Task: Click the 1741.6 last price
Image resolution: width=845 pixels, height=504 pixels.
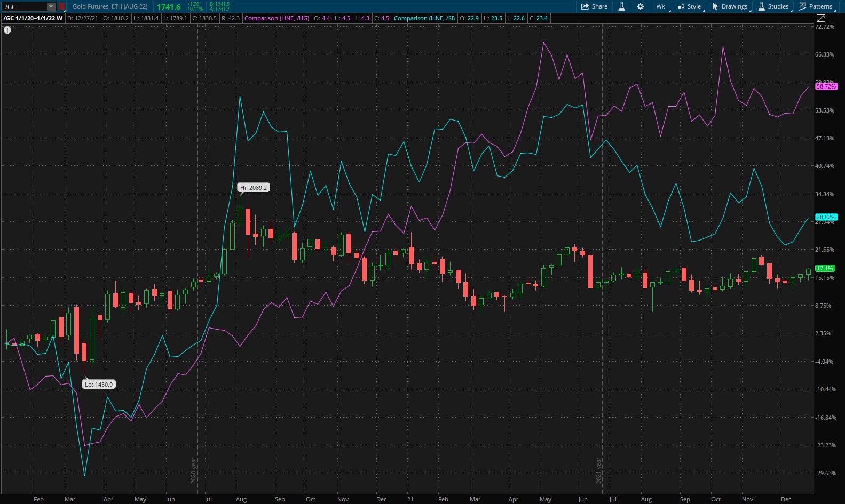Action: [x=169, y=7]
